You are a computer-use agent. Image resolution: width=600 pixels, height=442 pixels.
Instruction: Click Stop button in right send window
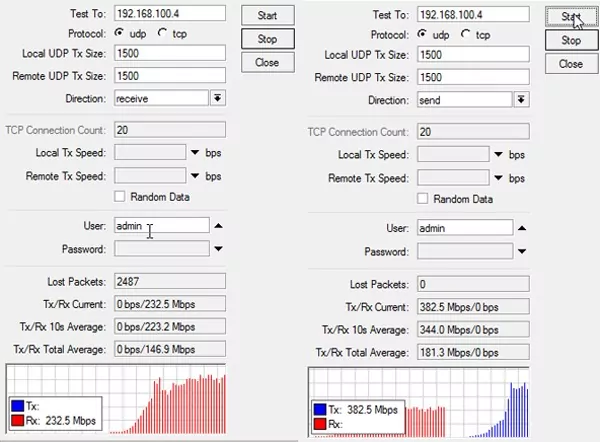(571, 40)
